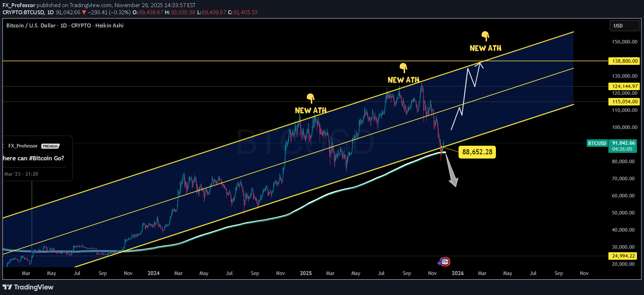Open the 'Where can #Bitcoin Go?' idea card
Screen dimensions: 644x295
pyautogui.click(x=34, y=158)
